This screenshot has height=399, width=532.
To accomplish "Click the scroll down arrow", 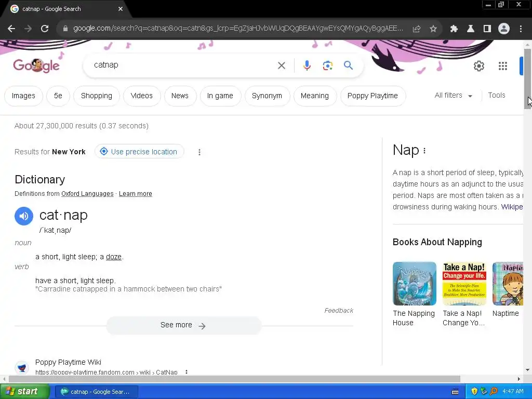I will tap(528, 370).
